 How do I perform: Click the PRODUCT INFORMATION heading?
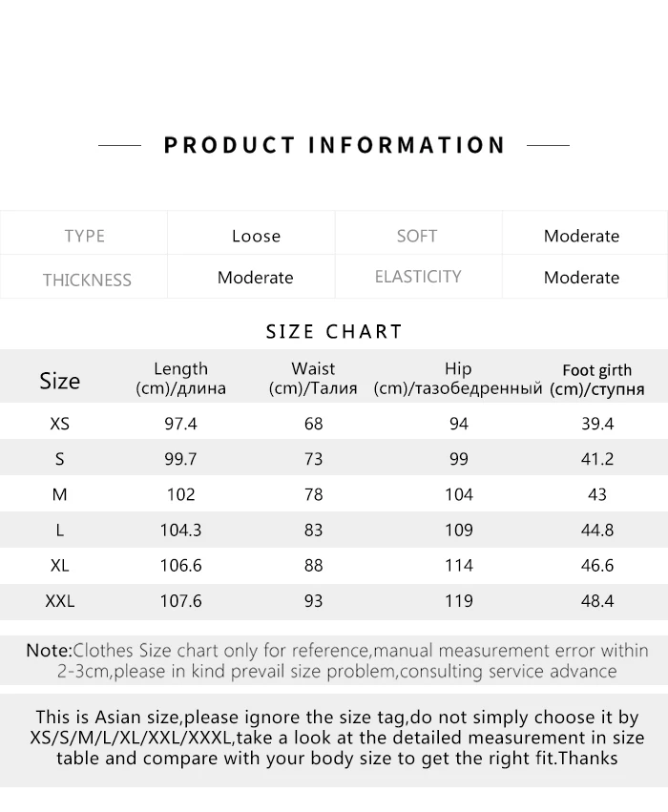coord(334,146)
